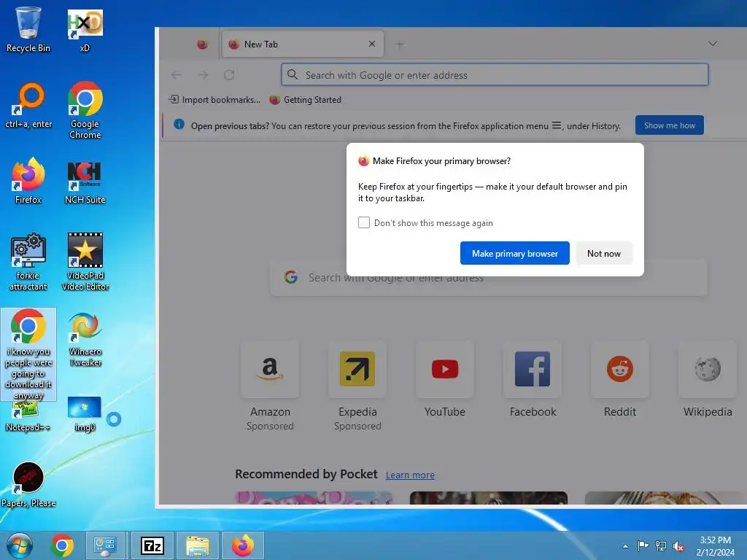Show hidden tray icons arrow

pos(625,546)
